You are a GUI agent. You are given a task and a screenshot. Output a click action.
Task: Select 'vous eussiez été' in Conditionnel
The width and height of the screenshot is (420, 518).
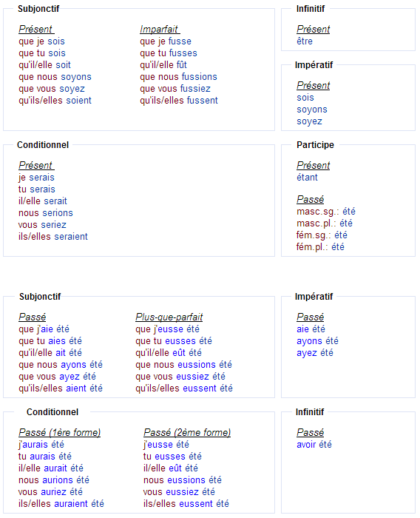[179, 492]
